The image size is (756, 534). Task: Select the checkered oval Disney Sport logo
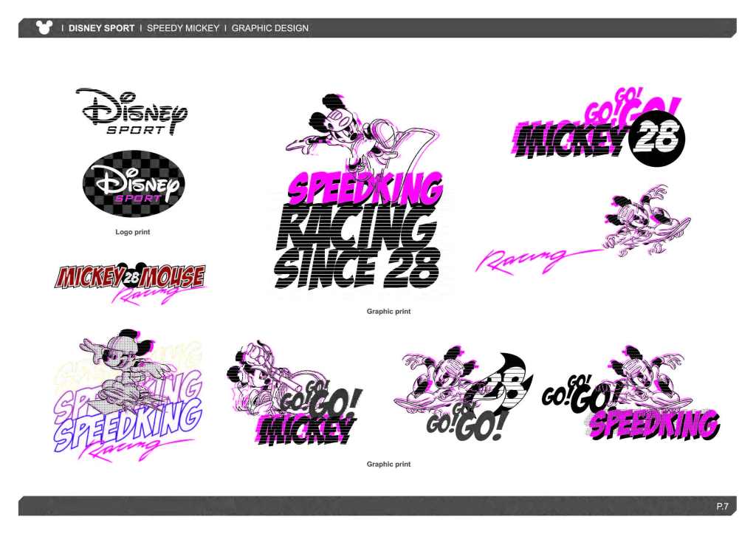pos(134,184)
